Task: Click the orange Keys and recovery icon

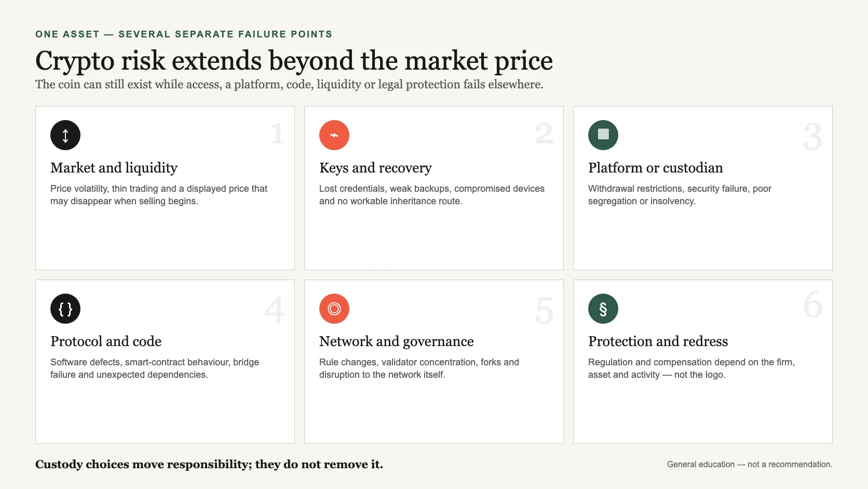Action: 334,135
